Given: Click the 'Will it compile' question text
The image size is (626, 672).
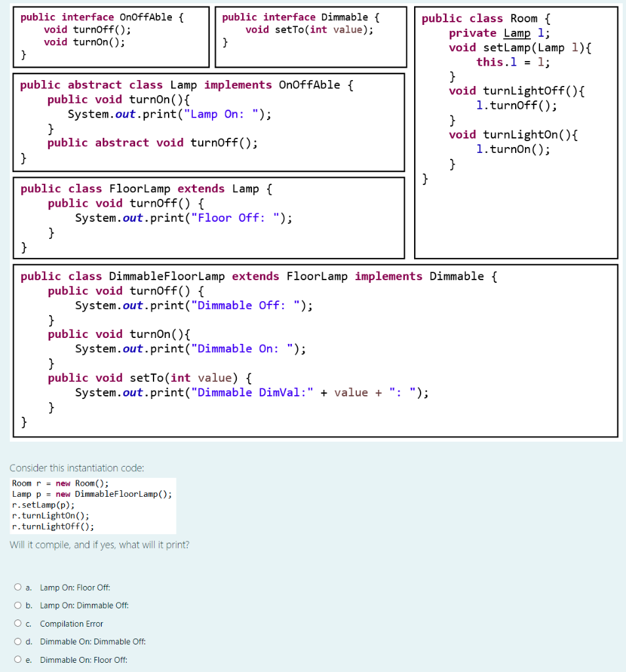Looking at the screenshot, I should (98, 545).
